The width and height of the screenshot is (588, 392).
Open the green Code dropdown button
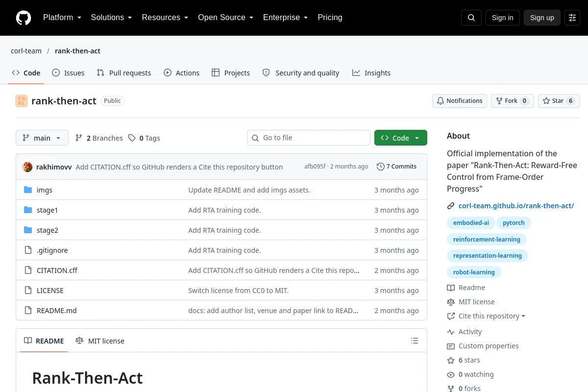point(401,138)
